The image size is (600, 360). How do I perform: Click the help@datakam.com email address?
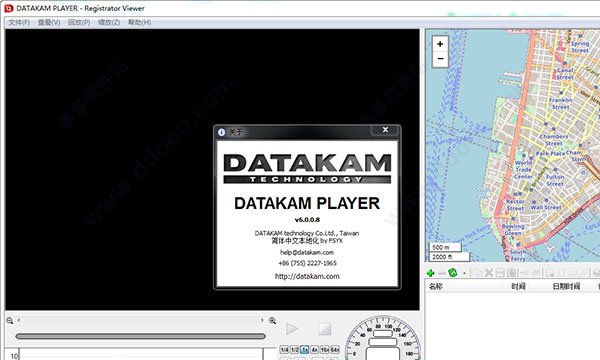pos(307,252)
